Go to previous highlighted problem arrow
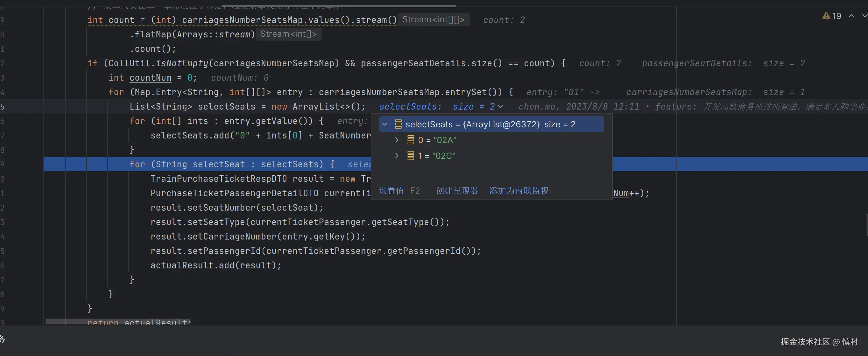This screenshot has width=868, height=356. 851,16
